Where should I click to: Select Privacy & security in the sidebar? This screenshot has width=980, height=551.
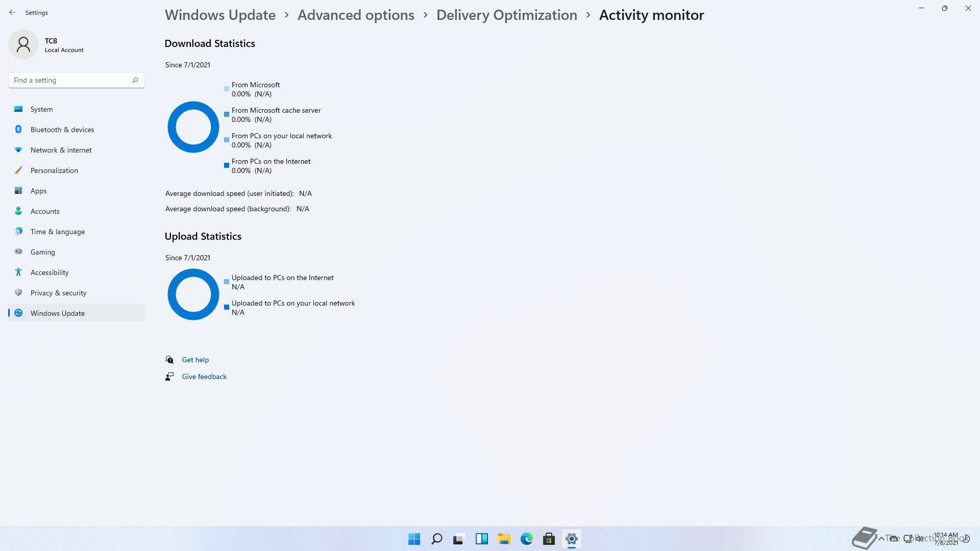[x=77, y=293]
